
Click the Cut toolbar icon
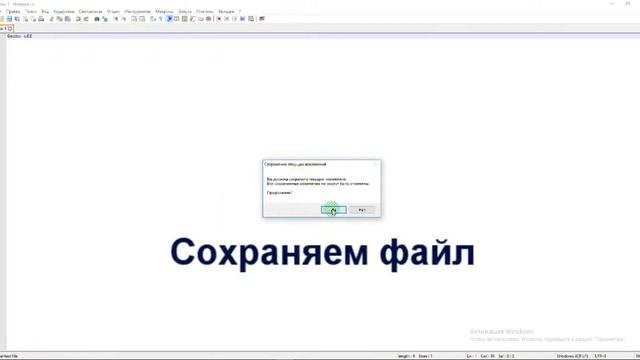[51, 19]
